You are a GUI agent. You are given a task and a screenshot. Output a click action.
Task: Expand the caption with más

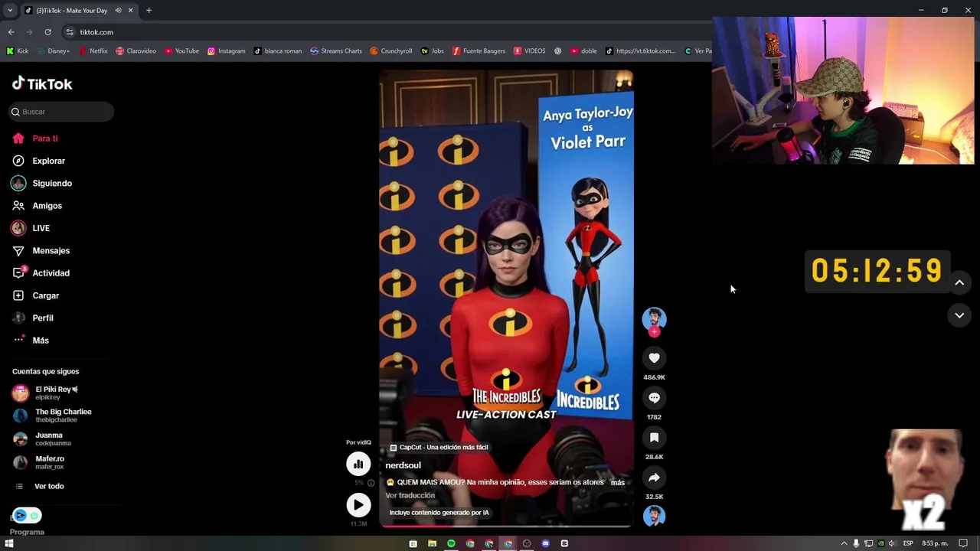pyautogui.click(x=617, y=483)
